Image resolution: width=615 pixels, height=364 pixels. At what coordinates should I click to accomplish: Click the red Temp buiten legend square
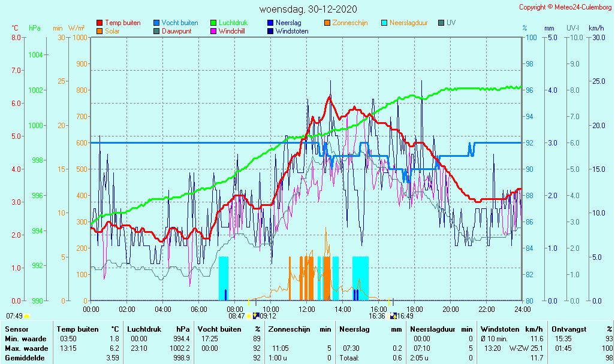(x=100, y=23)
